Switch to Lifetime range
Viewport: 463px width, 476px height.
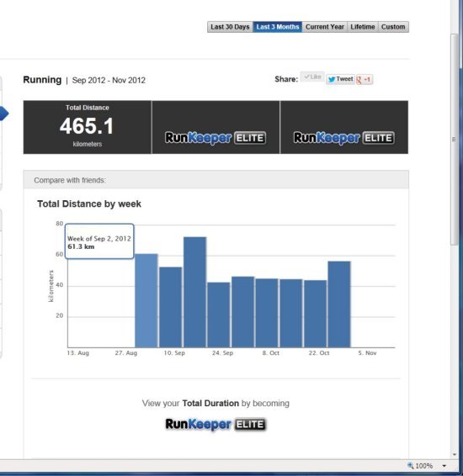(x=363, y=27)
